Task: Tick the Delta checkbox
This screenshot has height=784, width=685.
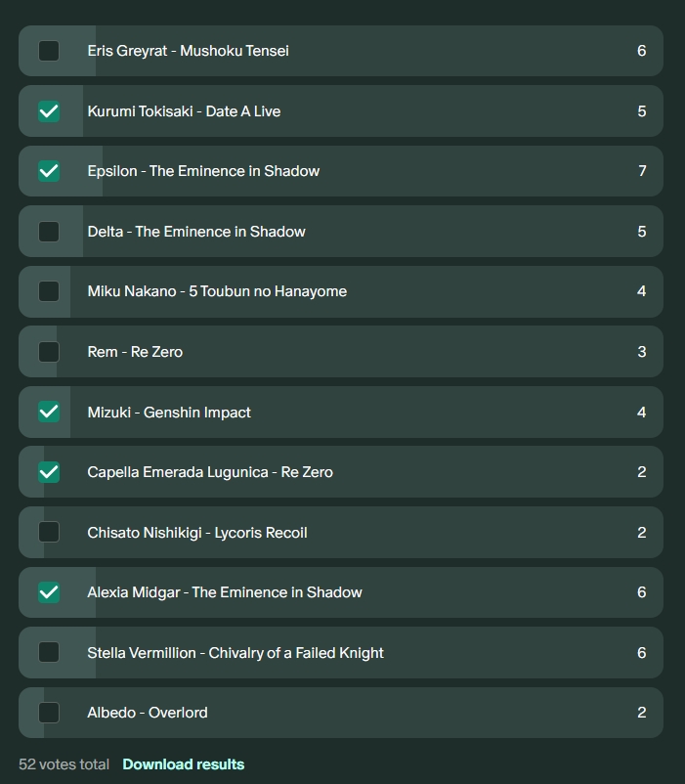Action: click(x=49, y=232)
